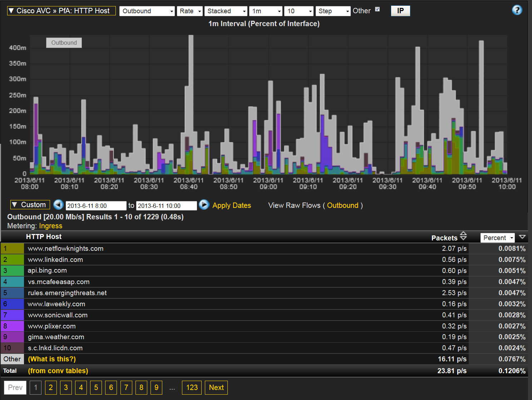Image resolution: width=532 pixels, height=400 pixels.
Task: Click the previous date range arrow icon
Action: [x=58, y=205]
